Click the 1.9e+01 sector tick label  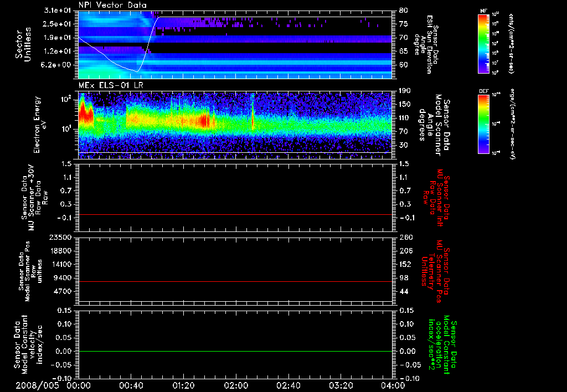57,38
